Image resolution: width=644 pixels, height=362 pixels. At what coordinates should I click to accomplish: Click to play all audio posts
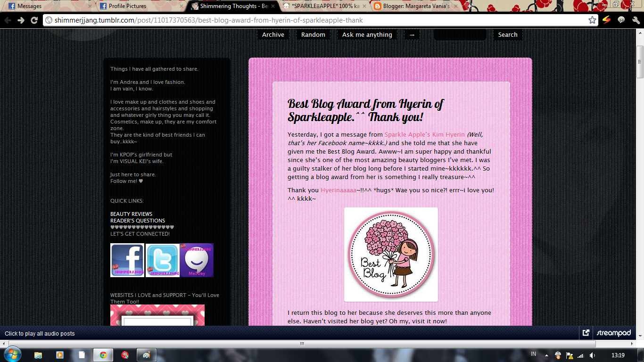point(40,333)
